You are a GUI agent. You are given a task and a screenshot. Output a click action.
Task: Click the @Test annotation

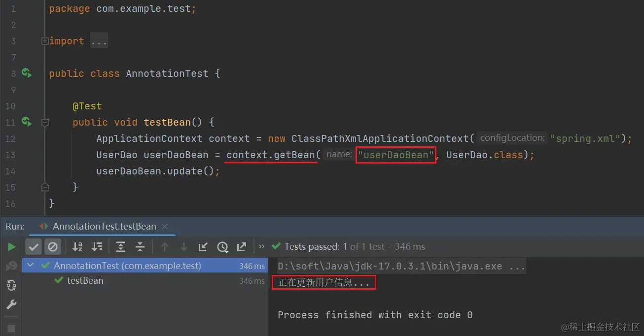[87, 106]
